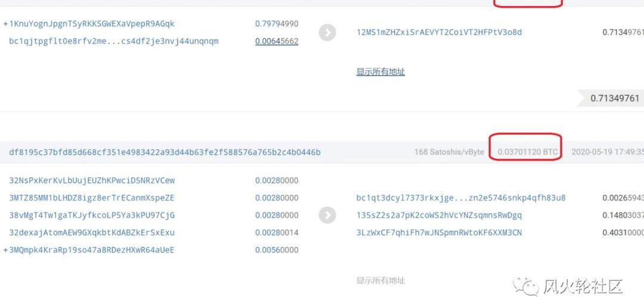Show all addresses link in second transaction
Screen dimensions: 644x297
[x=380, y=280]
